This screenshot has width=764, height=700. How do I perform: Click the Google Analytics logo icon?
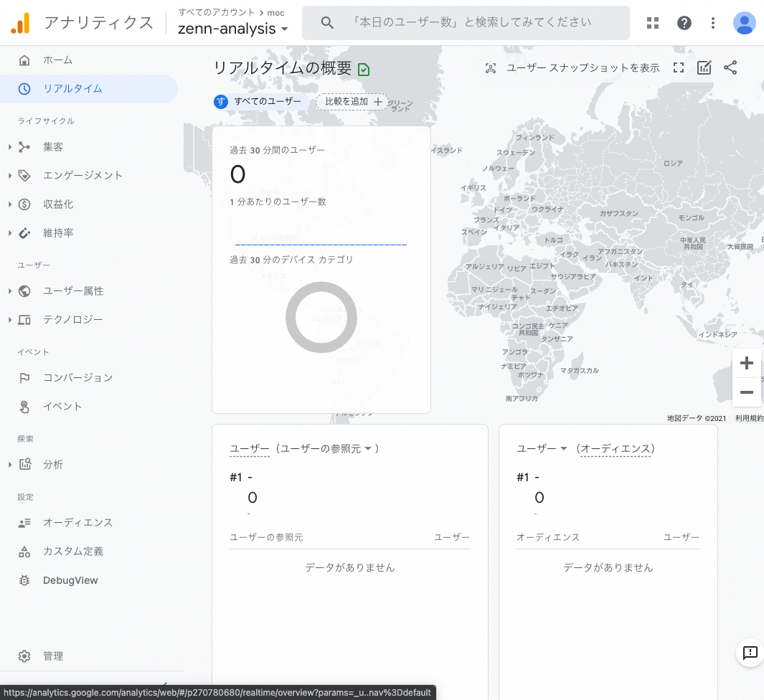click(21, 23)
